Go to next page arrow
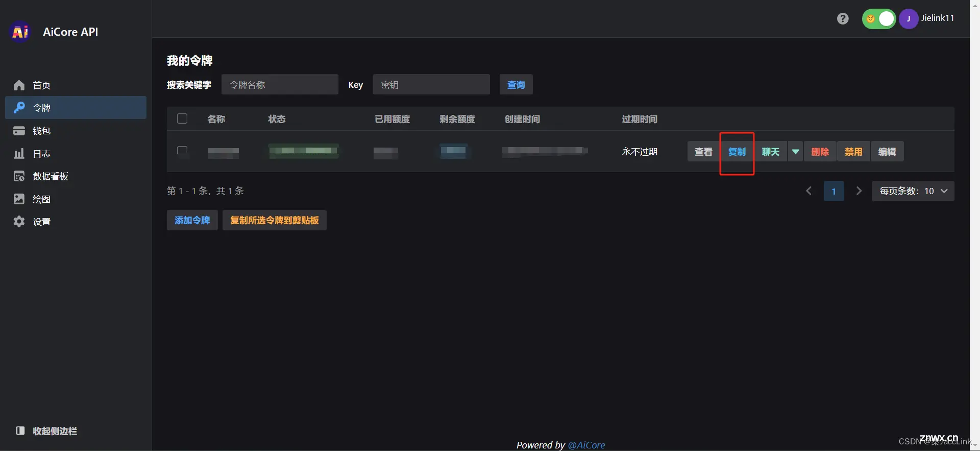980x451 pixels. pyautogui.click(x=859, y=191)
